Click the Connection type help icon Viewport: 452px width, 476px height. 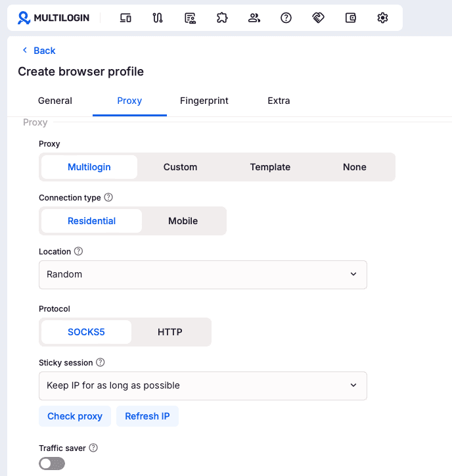point(108,197)
